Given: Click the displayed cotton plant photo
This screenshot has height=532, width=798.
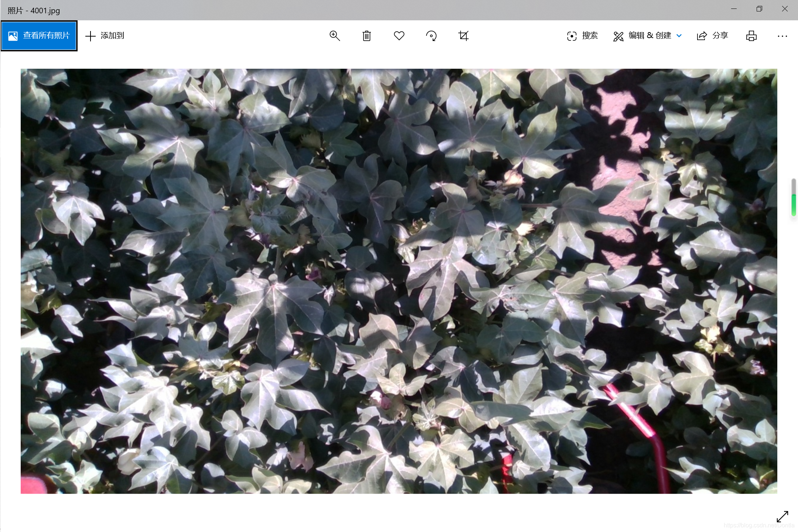Looking at the screenshot, I should pyautogui.click(x=399, y=281).
